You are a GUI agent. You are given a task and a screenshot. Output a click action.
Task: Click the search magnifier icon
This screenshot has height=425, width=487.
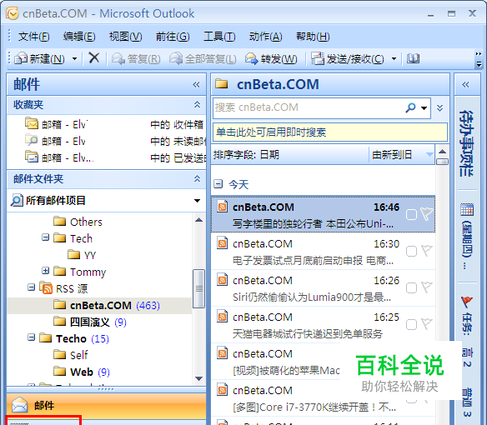point(411,107)
